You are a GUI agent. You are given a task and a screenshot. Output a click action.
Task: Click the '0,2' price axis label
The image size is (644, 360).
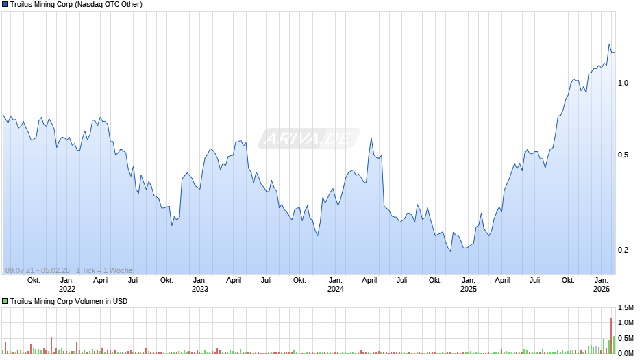(623, 250)
